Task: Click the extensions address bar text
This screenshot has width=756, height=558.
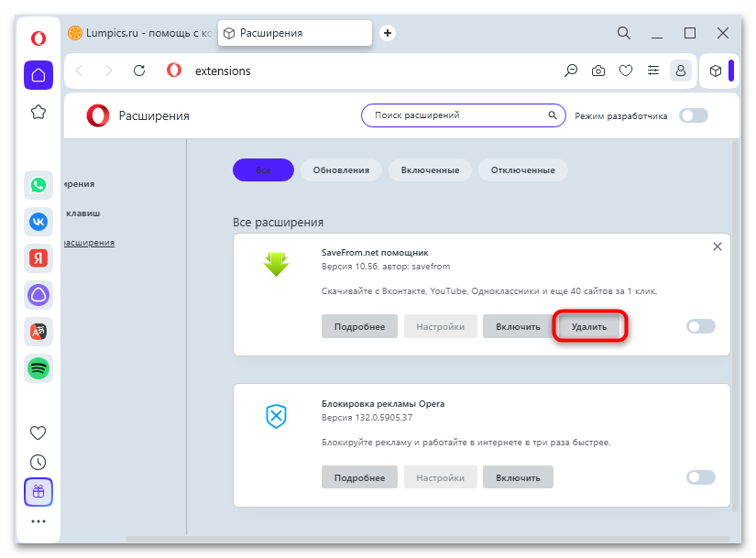Action: point(223,71)
